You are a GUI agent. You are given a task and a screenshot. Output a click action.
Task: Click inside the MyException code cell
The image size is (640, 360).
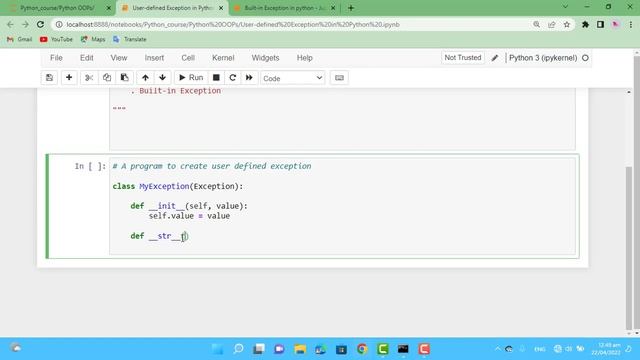342,206
